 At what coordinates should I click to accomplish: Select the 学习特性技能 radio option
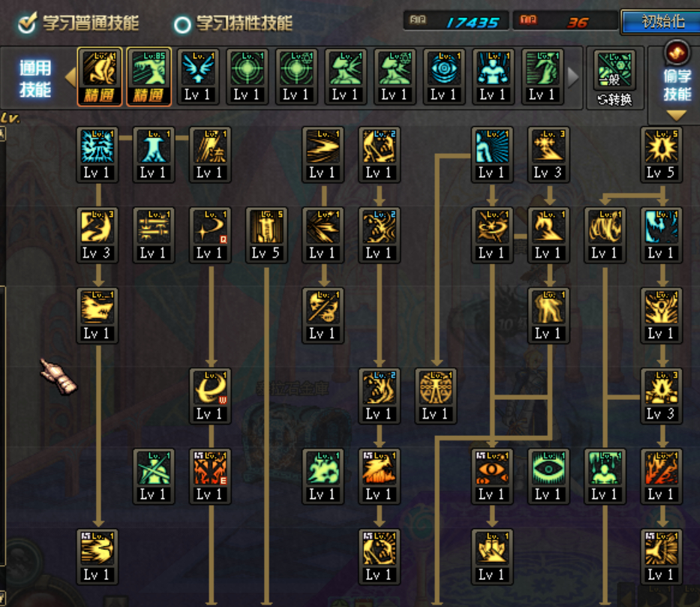[x=182, y=25]
